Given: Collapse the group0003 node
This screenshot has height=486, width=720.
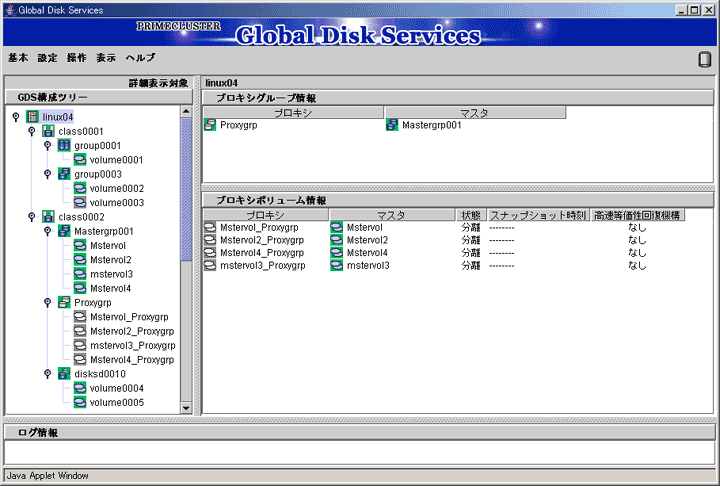Looking at the screenshot, I should [47, 174].
